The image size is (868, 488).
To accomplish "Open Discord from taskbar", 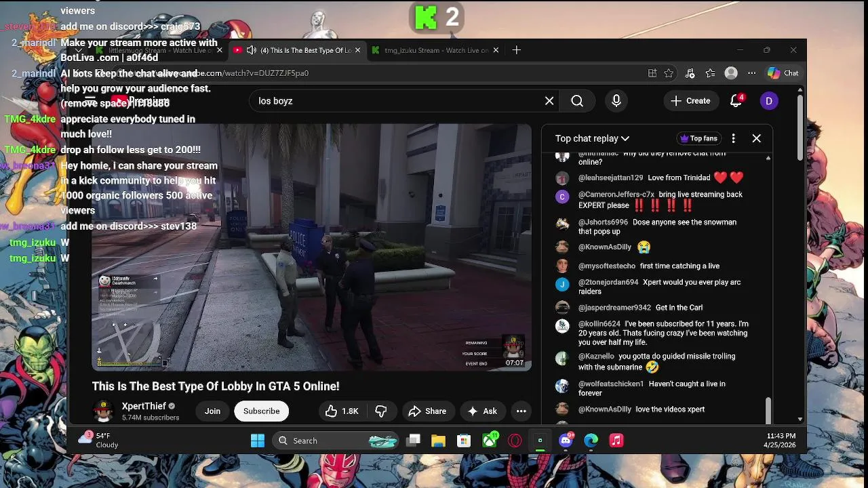I will [x=566, y=441].
